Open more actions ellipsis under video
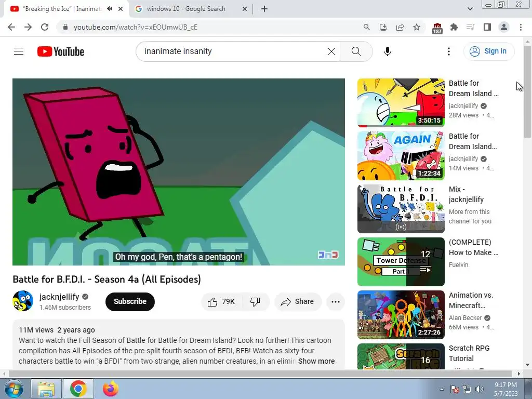The image size is (532, 399). 336,302
